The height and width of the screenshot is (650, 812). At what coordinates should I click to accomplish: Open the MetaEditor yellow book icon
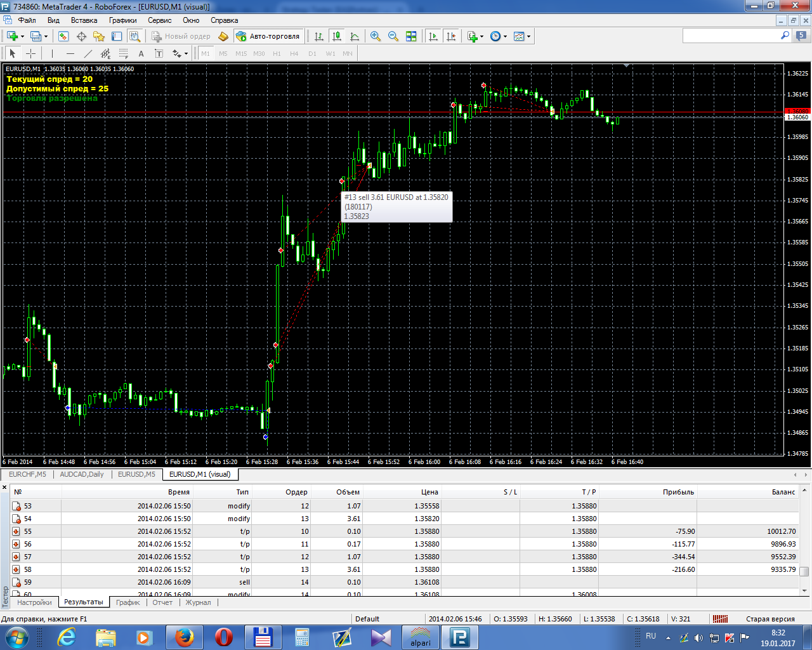223,36
